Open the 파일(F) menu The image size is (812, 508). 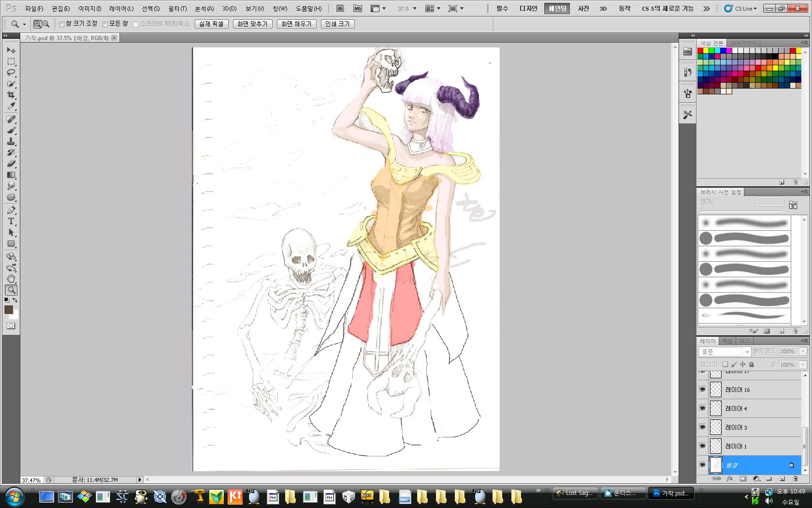pos(34,9)
